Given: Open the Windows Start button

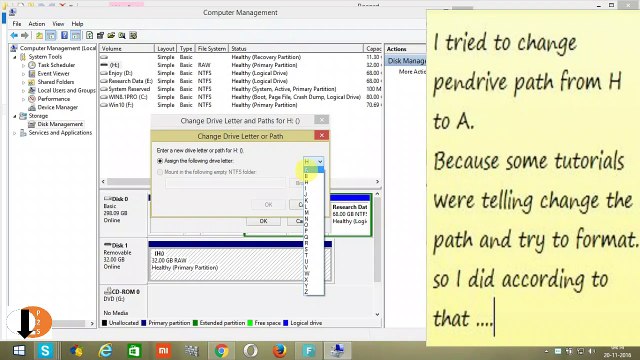Looking at the screenshot, I should point(19,351).
